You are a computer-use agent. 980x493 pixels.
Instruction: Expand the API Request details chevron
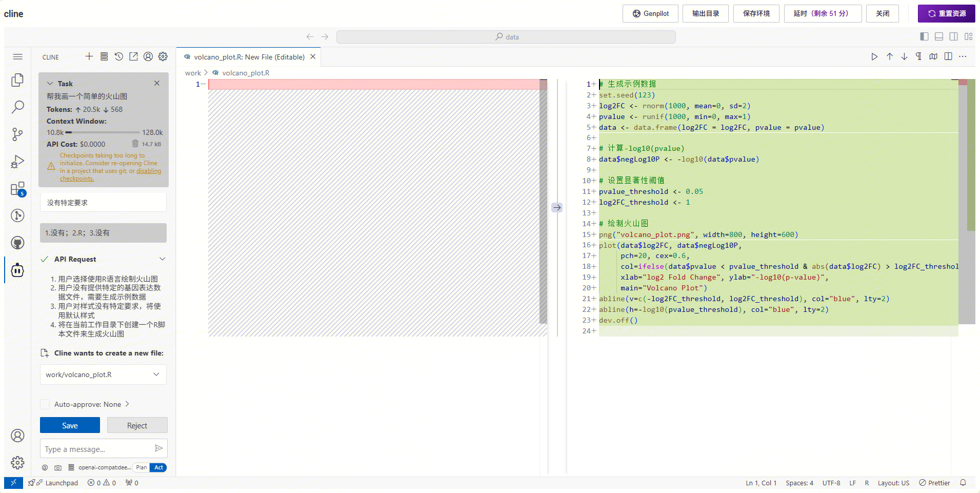point(163,259)
